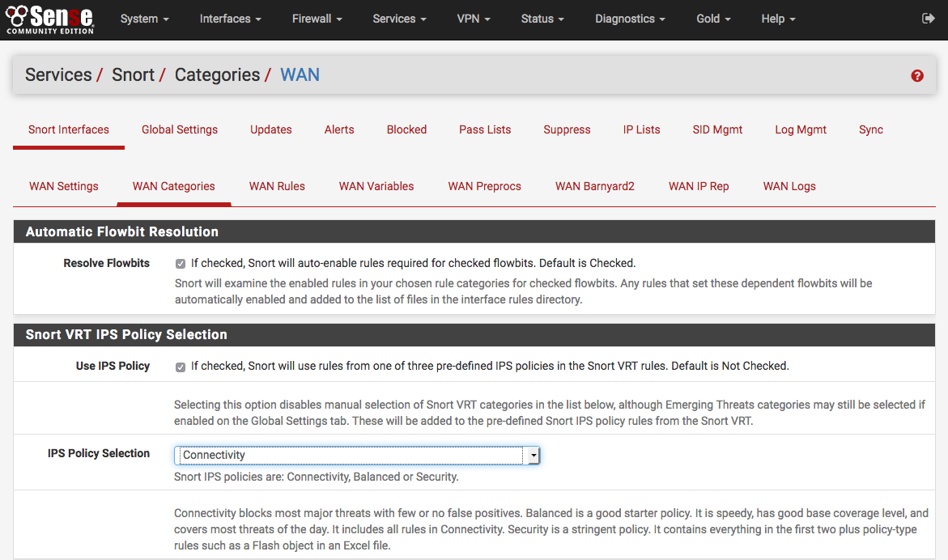Image resolution: width=948 pixels, height=560 pixels.
Task: Expand the Firewall menu
Action: [x=317, y=19]
